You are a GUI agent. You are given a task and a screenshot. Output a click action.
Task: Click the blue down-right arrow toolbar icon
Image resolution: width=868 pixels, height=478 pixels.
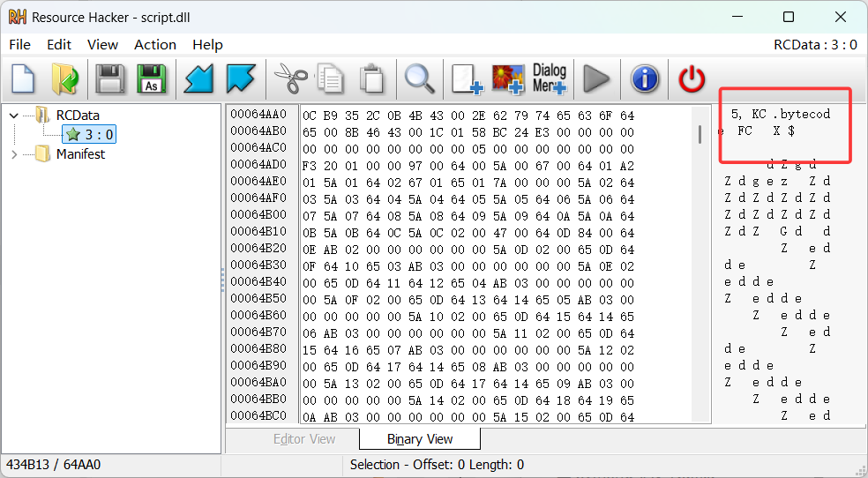coord(241,78)
